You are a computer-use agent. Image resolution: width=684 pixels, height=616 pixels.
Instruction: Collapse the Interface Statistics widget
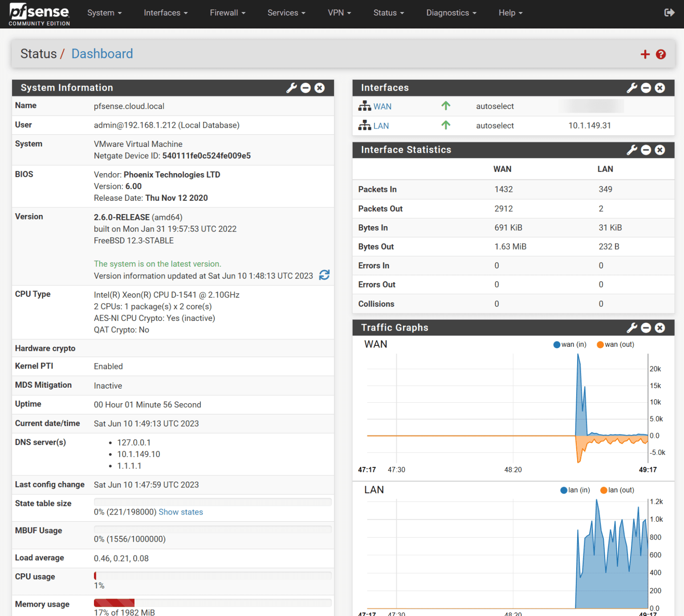pyautogui.click(x=646, y=150)
